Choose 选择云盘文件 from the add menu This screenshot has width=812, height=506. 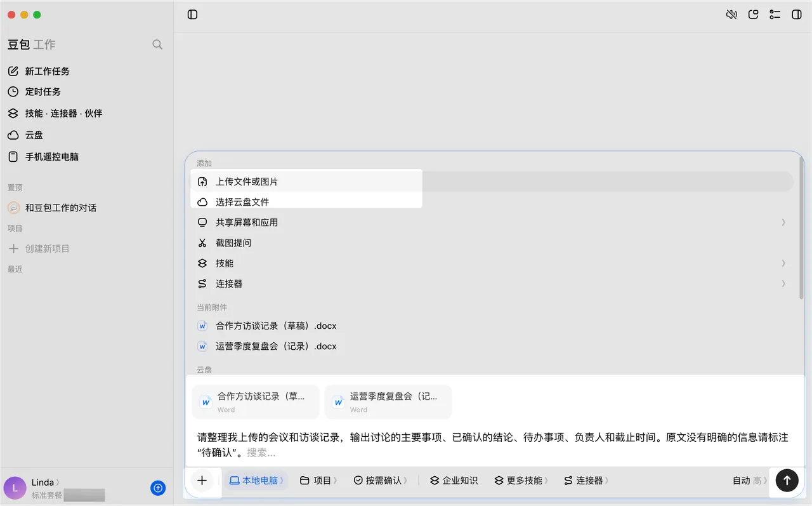[492, 202]
